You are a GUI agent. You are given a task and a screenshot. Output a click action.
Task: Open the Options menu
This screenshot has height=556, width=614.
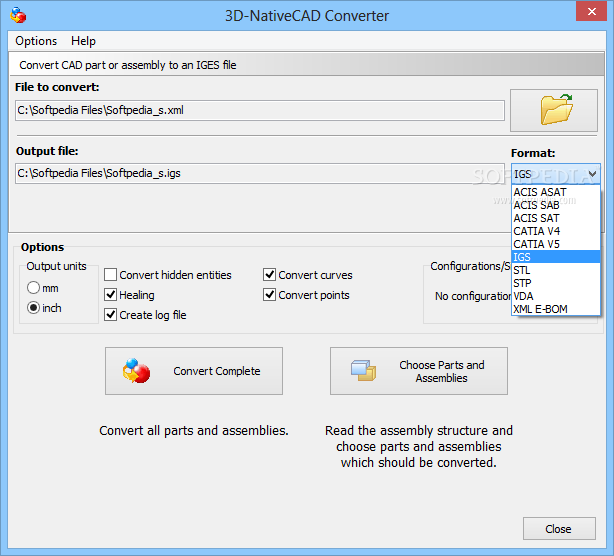[x=36, y=41]
